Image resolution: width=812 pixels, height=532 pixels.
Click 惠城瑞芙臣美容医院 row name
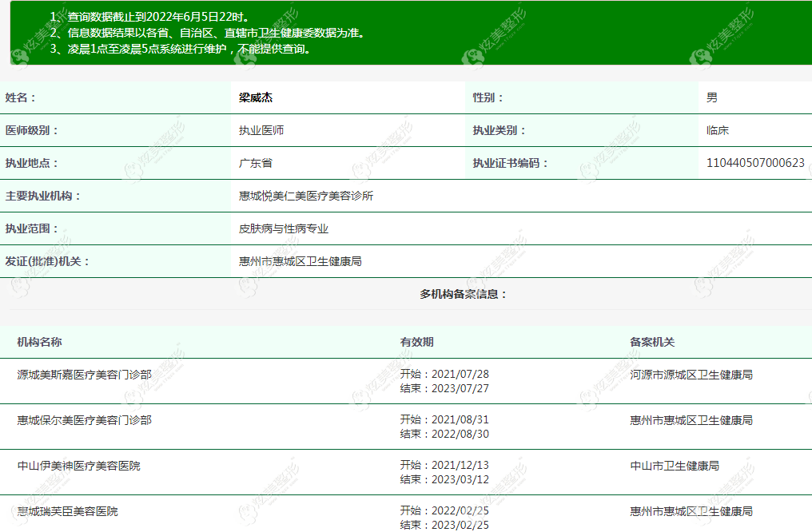[67, 511]
